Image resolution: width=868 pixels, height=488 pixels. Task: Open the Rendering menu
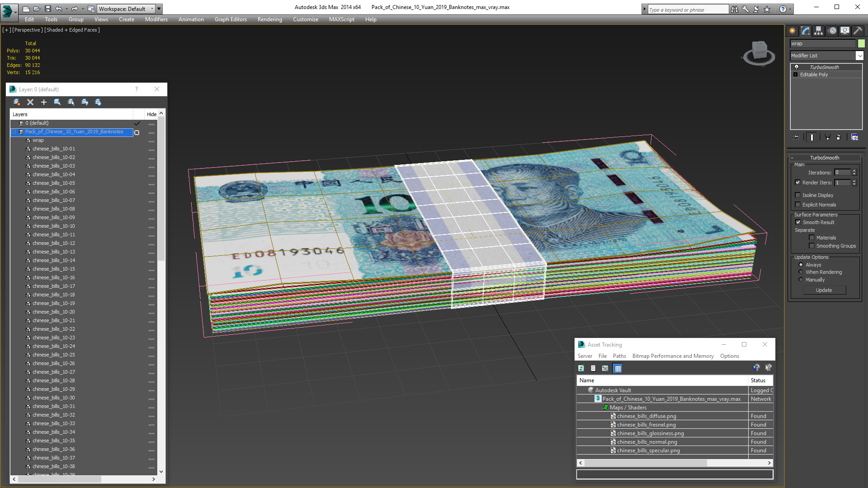coord(269,19)
